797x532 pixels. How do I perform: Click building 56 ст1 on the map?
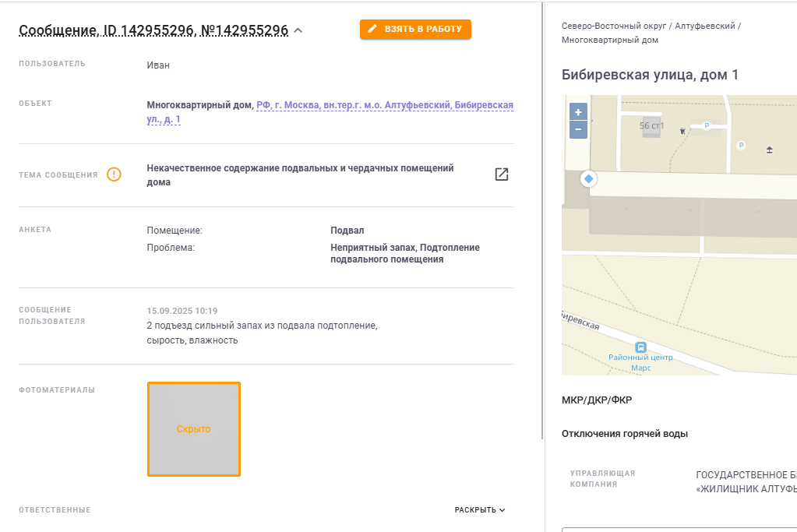pos(651,126)
